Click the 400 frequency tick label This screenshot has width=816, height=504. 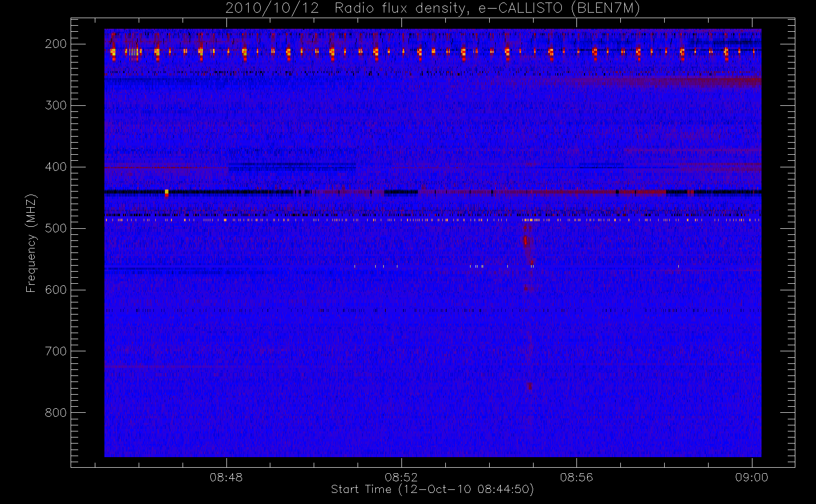point(56,167)
